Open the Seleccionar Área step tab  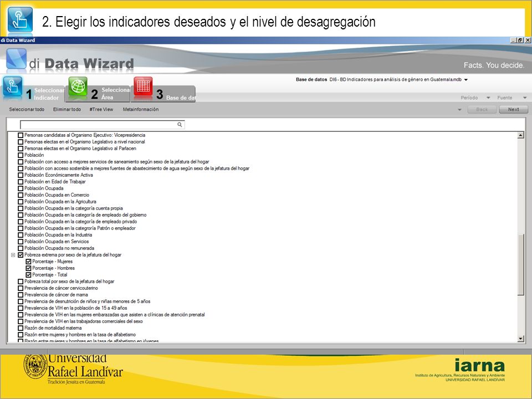pyautogui.click(x=111, y=94)
